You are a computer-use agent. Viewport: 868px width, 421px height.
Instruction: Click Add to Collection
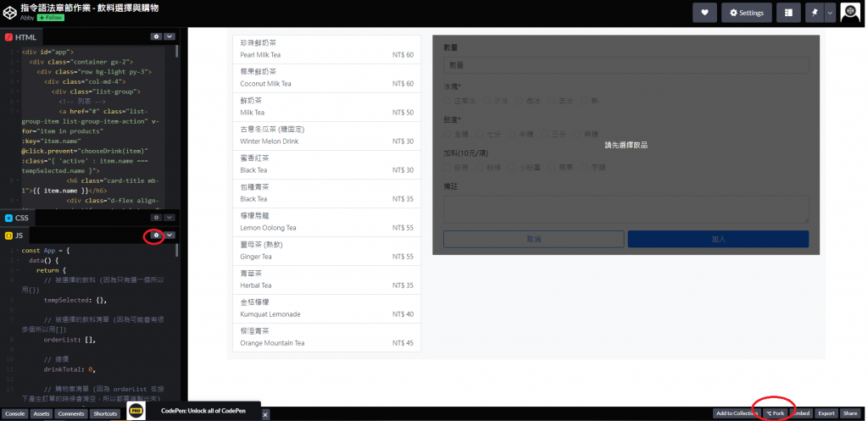click(x=737, y=413)
